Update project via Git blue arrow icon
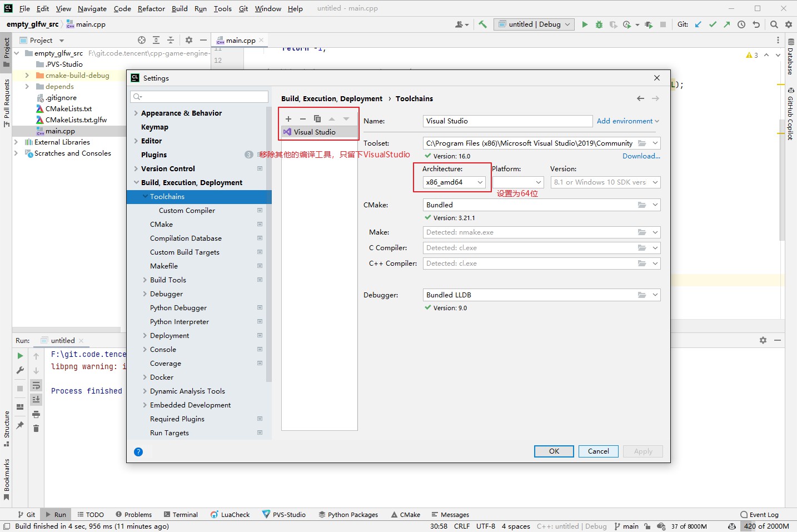 click(698, 24)
